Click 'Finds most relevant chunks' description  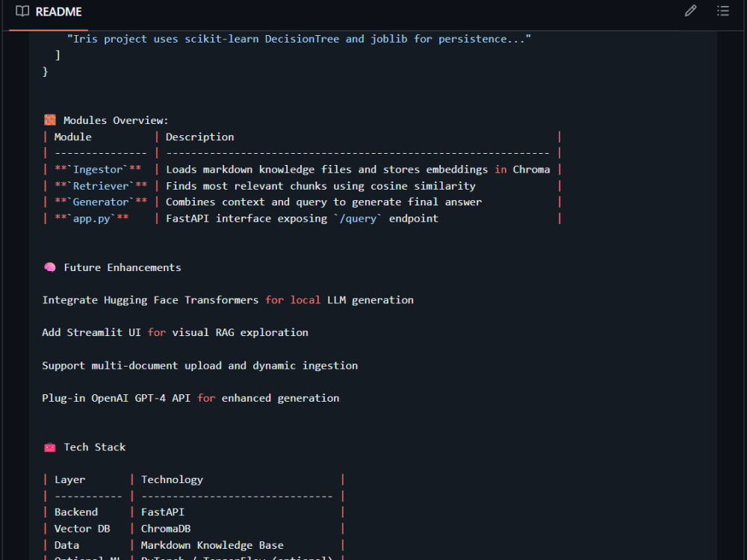(x=320, y=186)
